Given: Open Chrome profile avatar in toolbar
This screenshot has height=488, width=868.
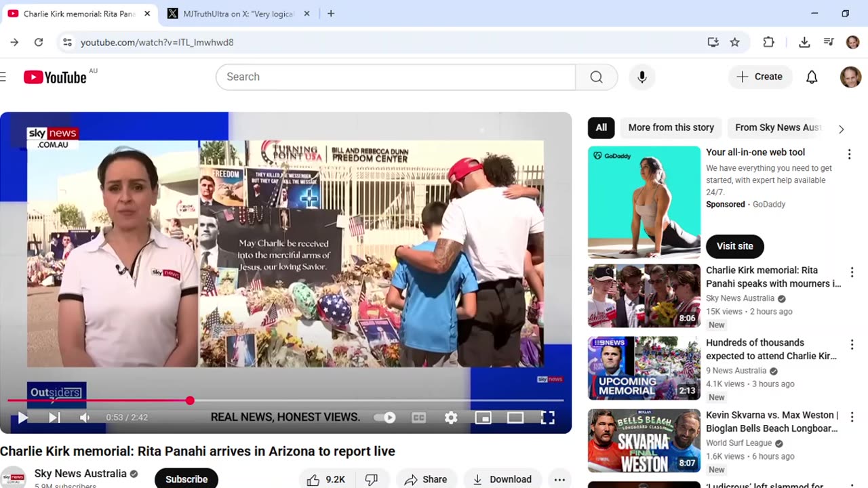Looking at the screenshot, I should (x=853, y=42).
